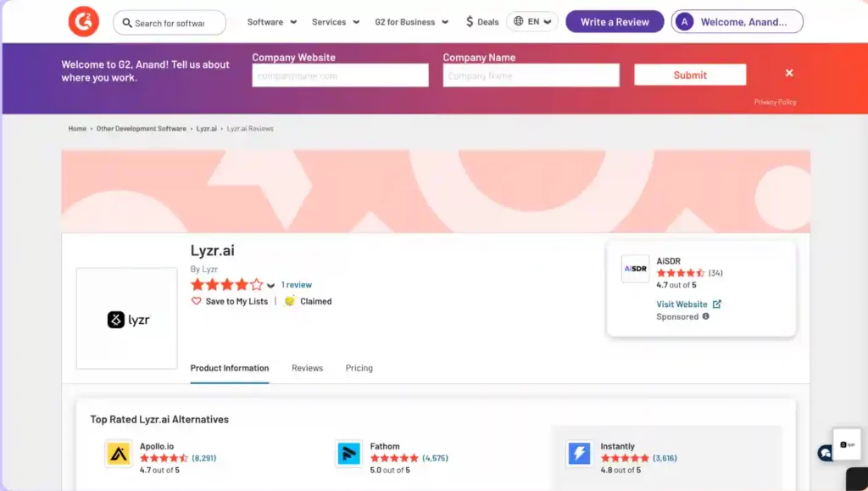Click the Instantly logo icon
The height and width of the screenshot is (491, 868).
(x=580, y=454)
